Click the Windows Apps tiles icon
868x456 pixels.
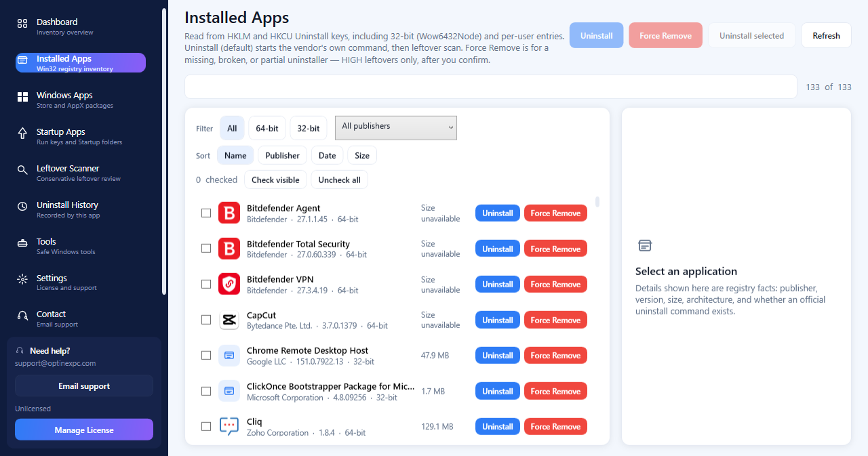click(x=22, y=97)
